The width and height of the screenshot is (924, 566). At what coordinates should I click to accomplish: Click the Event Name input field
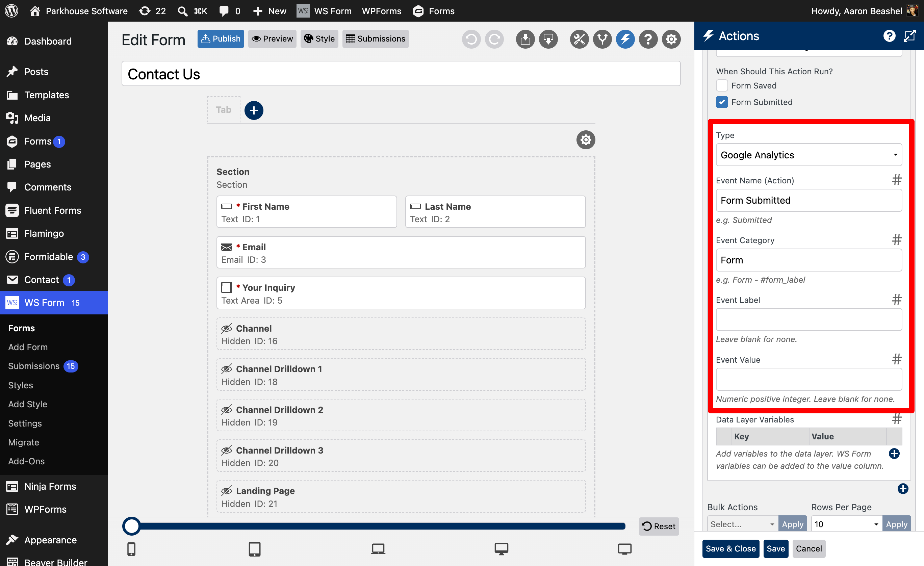[x=809, y=200]
